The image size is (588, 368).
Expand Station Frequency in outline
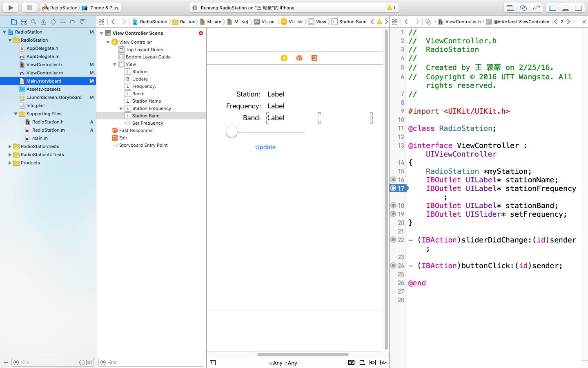pyautogui.click(x=121, y=108)
